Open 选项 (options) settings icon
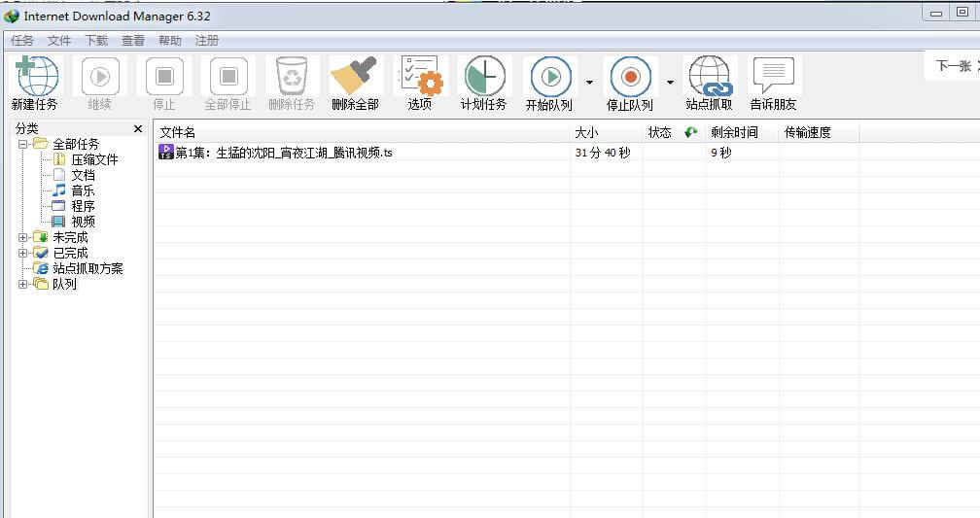Screen dimensions: 980x518 click(420, 77)
